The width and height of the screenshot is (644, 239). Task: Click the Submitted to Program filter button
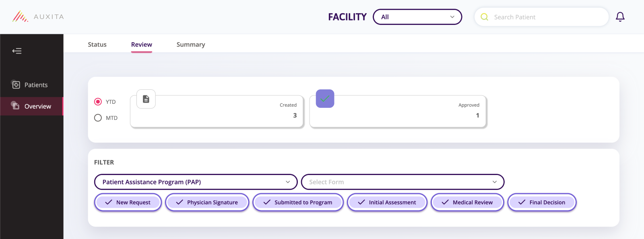point(298,202)
